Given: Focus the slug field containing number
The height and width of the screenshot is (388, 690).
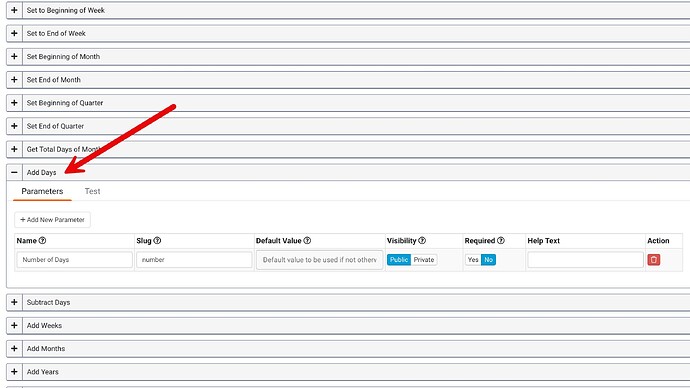Looking at the screenshot, I should tap(194, 260).
